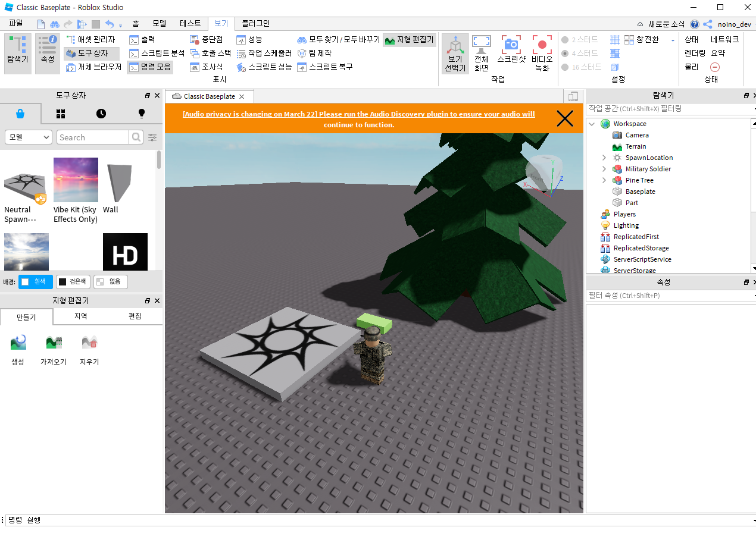This screenshot has height=543, width=756.
Task: Click the toolbox search magnifier button
Action: (137, 137)
